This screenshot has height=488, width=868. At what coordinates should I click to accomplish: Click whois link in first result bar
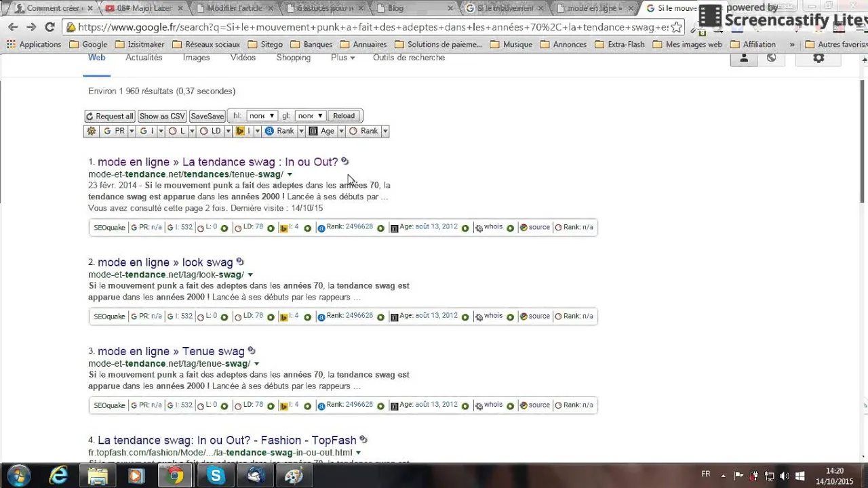(493, 227)
